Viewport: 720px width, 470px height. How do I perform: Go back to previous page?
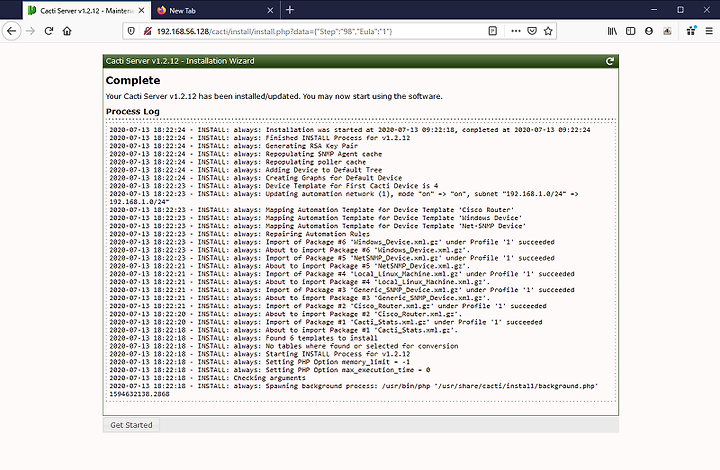pyautogui.click(x=11, y=31)
